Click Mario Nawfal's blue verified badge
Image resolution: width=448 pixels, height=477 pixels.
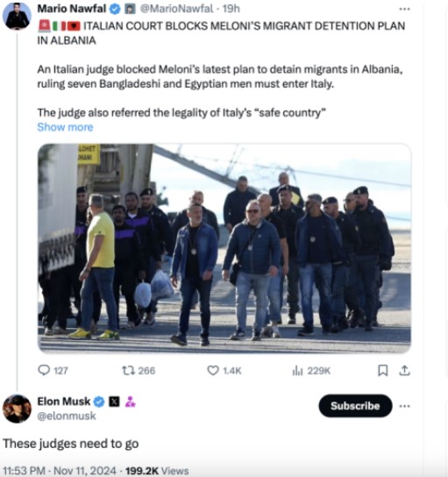pyautogui.click(x=115, y=9)
